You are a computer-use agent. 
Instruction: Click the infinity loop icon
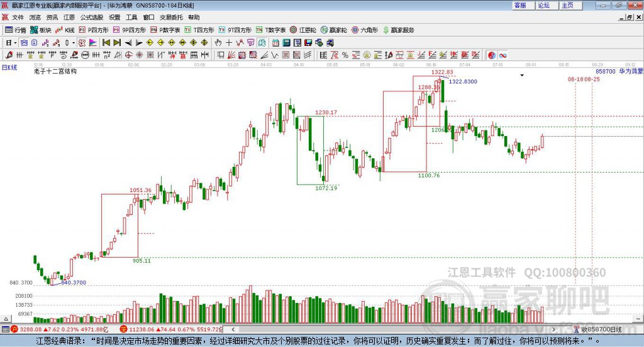(502, 55)
